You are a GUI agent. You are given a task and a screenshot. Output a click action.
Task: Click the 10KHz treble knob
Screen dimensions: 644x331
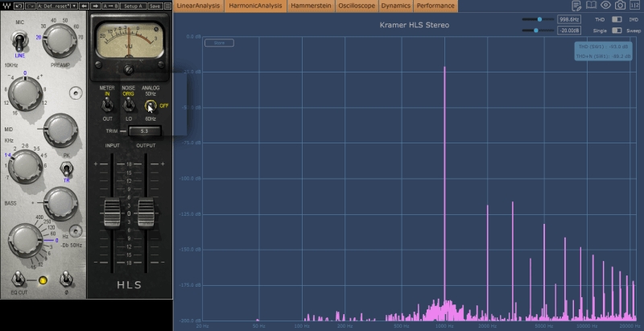click(x=26, y=93)
